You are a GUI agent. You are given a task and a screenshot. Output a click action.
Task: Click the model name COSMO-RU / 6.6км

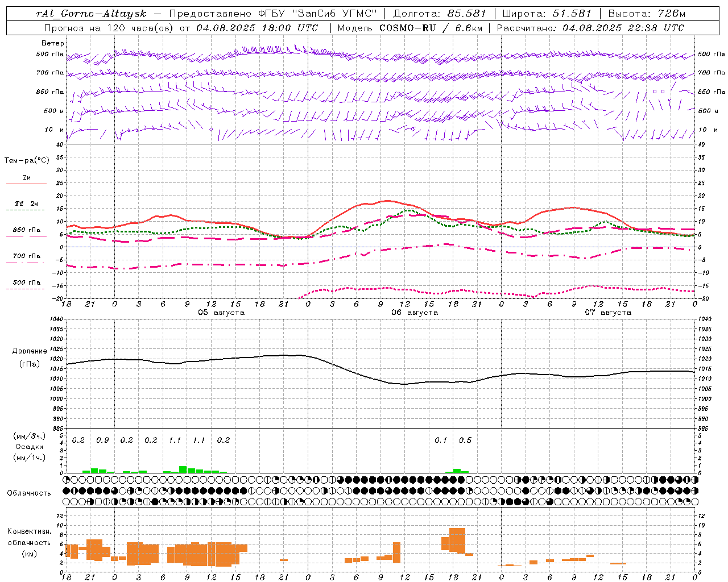431,27
